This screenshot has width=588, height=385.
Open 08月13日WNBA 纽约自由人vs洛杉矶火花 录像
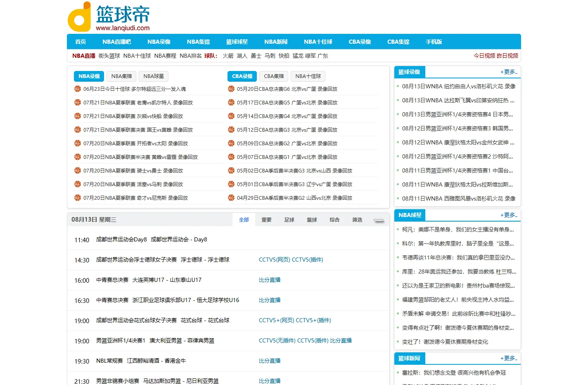tap(459, 86)
